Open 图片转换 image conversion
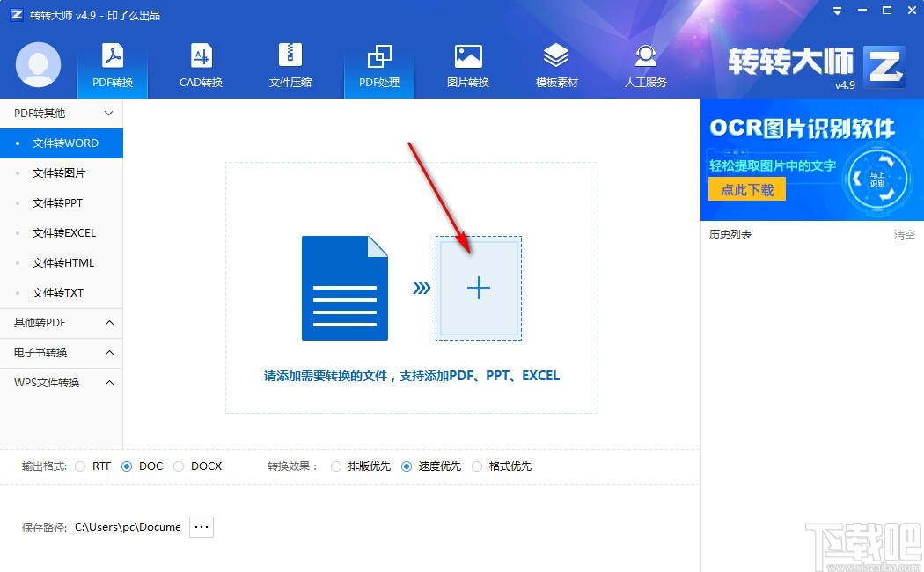Screen dimensions: 924x572 coord(467,66)
